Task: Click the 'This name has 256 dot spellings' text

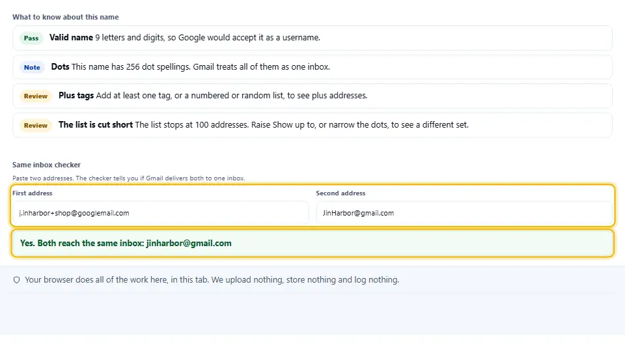Action: coord(201,66)
